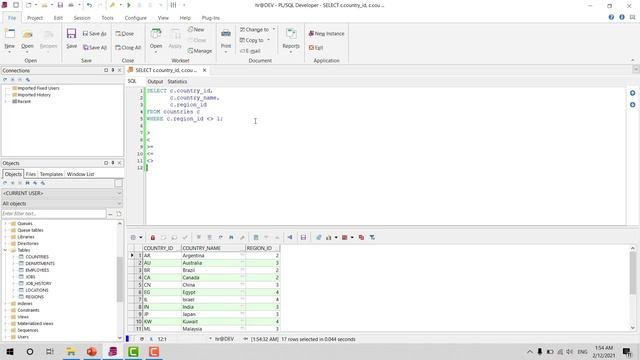The width and height of the screenshot is (640, 360).
Task: Click the Log on key quick-access icon
Action: 112,5
